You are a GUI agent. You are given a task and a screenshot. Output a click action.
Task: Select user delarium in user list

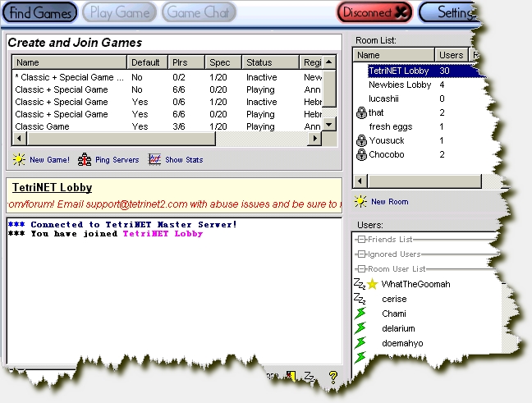click(x=398, y=328)
